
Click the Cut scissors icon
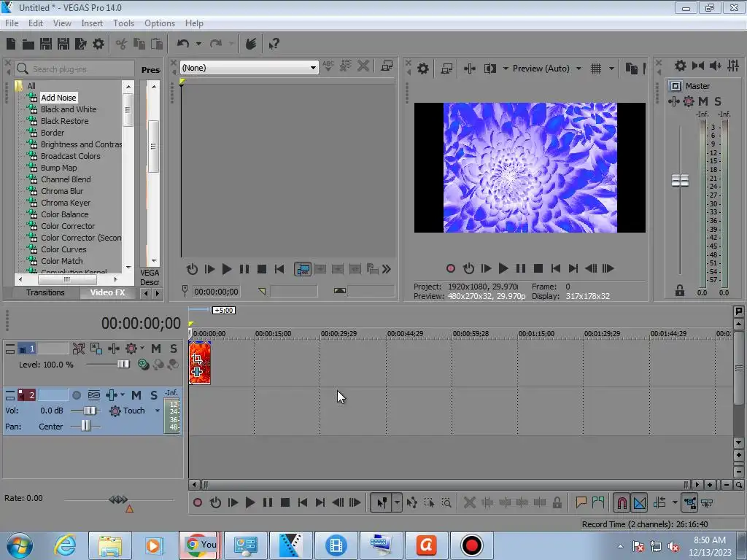122,44
